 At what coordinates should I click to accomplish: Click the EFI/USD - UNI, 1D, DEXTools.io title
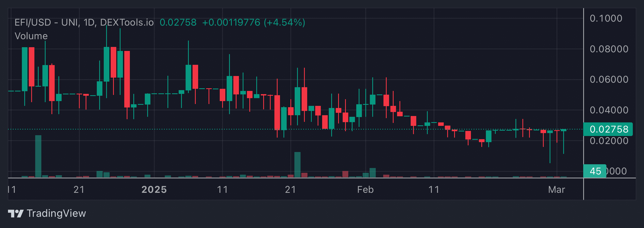tap(84, 22)
